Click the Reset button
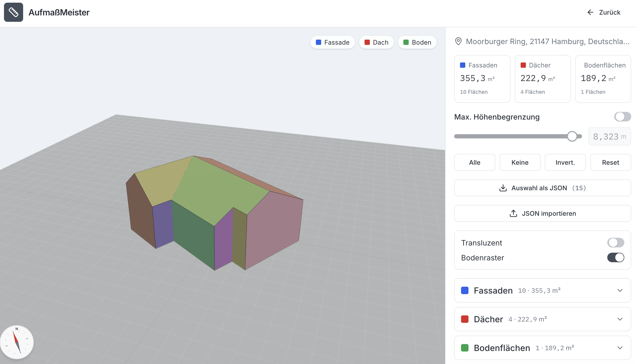 pyautogui.click(x=611, y=162)
